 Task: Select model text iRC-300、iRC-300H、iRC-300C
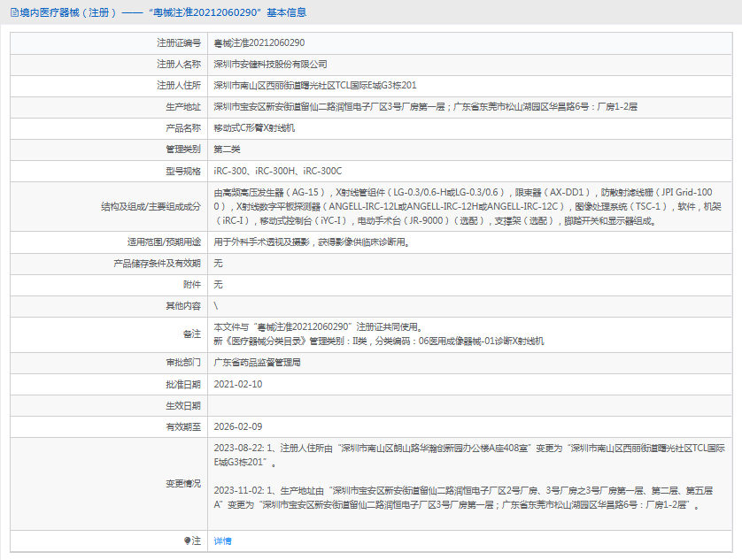coord(278,171)
